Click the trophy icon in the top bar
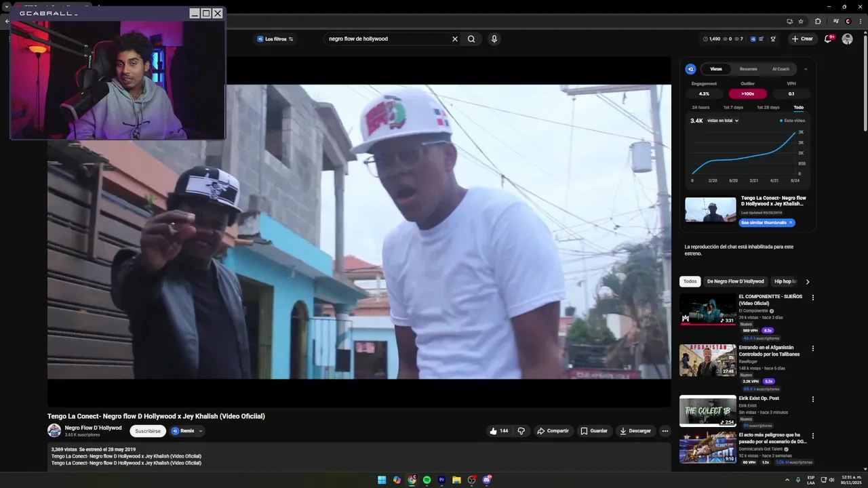The width and height of the screenshot is (868, 488). pos(773,39)
